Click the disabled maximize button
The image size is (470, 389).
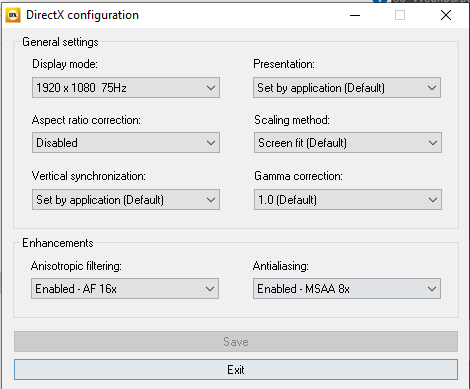coord(400,15)
